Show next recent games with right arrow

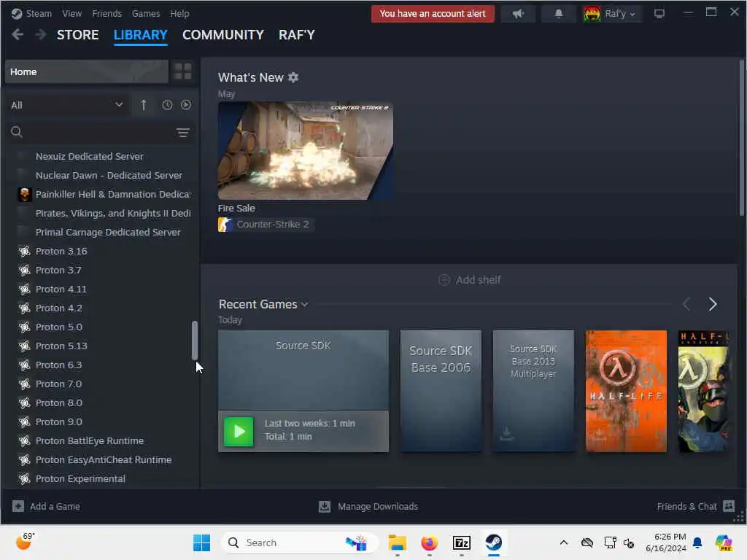click(x=712, y=304)
